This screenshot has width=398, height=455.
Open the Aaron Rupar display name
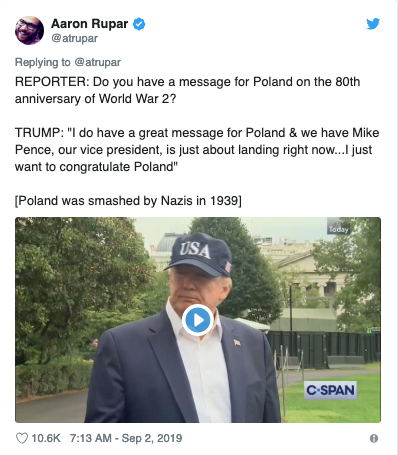pyautogui.click(x=89, y=24)
